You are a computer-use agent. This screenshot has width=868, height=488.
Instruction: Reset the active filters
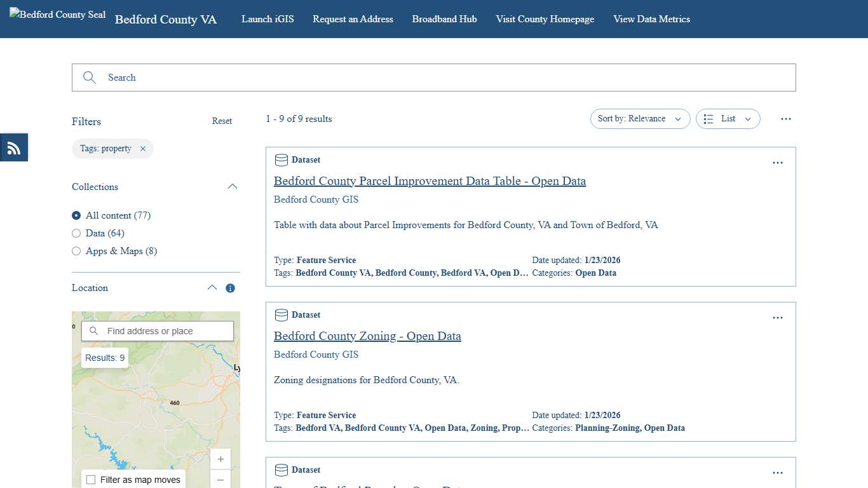[222, 121]
